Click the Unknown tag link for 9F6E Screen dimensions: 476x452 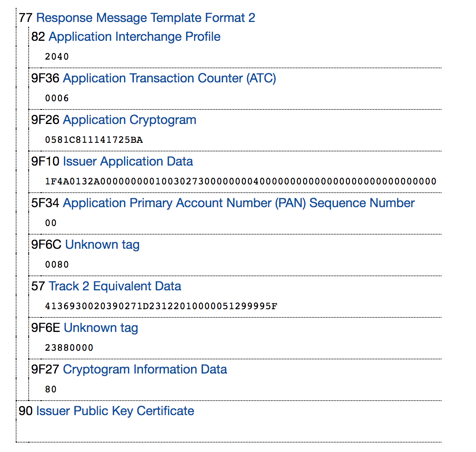click(x=101, y=328)
